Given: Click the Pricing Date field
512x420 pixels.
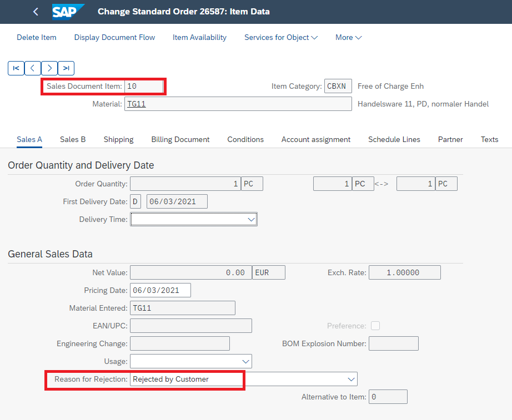Looking at the screenshot, I should (160, 290).
